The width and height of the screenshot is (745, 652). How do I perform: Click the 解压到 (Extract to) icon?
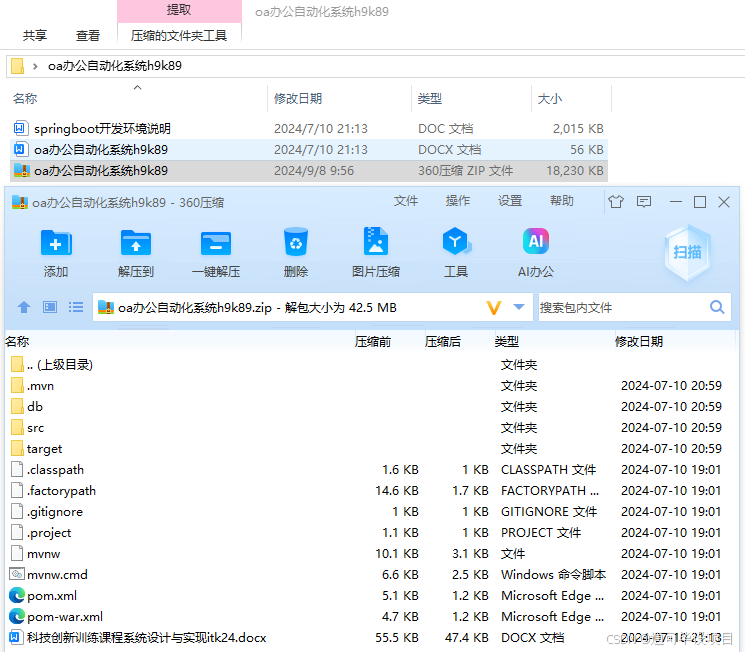pyautogui.click(x=136, y=243)
